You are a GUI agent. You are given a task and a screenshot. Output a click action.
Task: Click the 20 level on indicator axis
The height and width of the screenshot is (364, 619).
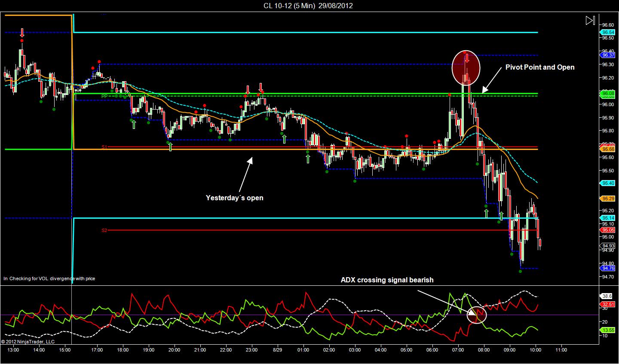click(604, 322)
